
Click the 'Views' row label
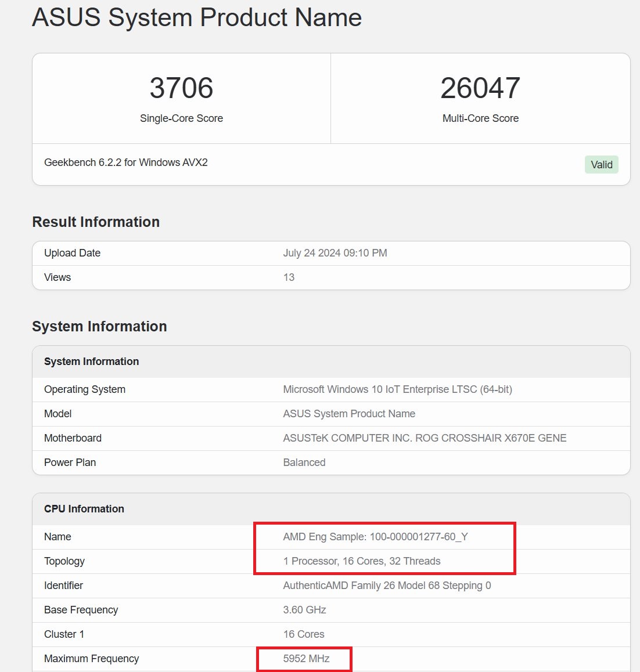click(57, 277)
